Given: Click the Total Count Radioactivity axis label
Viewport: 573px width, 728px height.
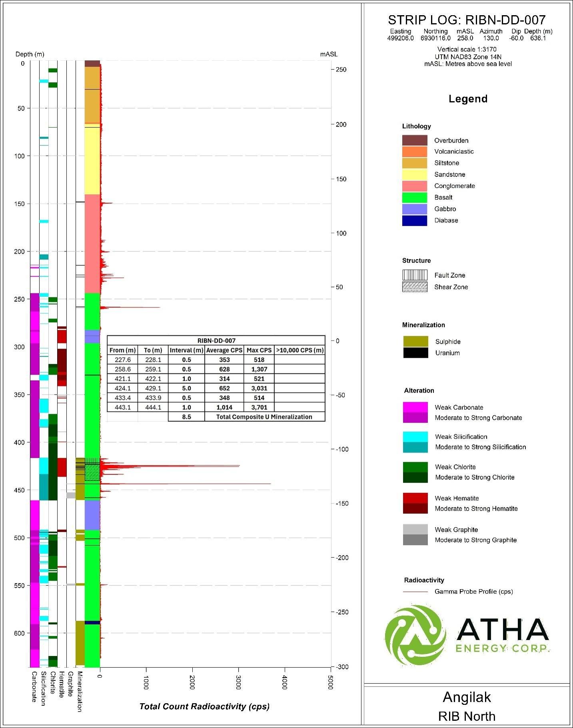Looking at the screenshot, I should 204,706.
